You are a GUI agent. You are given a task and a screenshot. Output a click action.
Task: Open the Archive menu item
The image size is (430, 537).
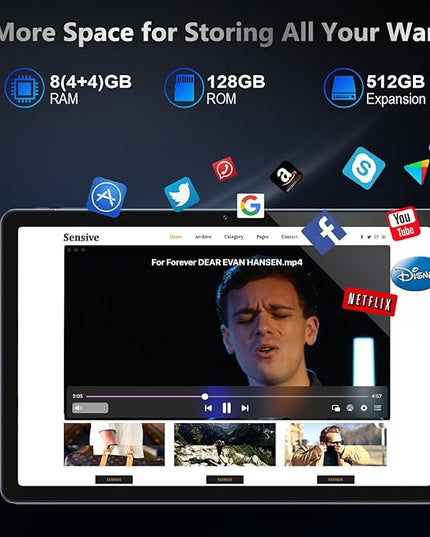203,237
